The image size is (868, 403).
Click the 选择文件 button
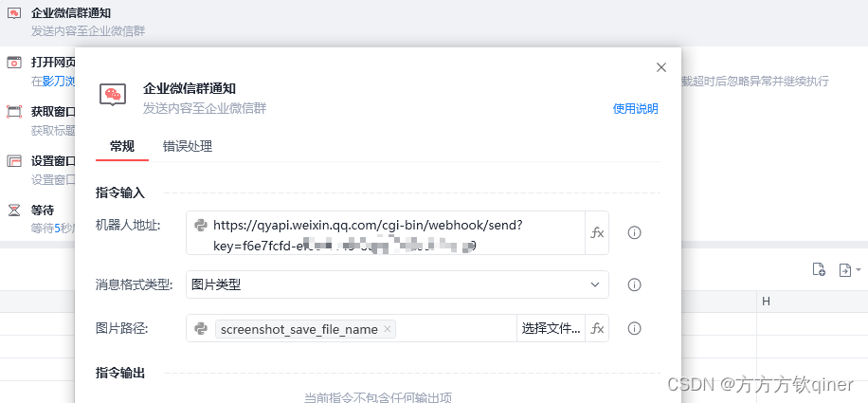[551, 329]
